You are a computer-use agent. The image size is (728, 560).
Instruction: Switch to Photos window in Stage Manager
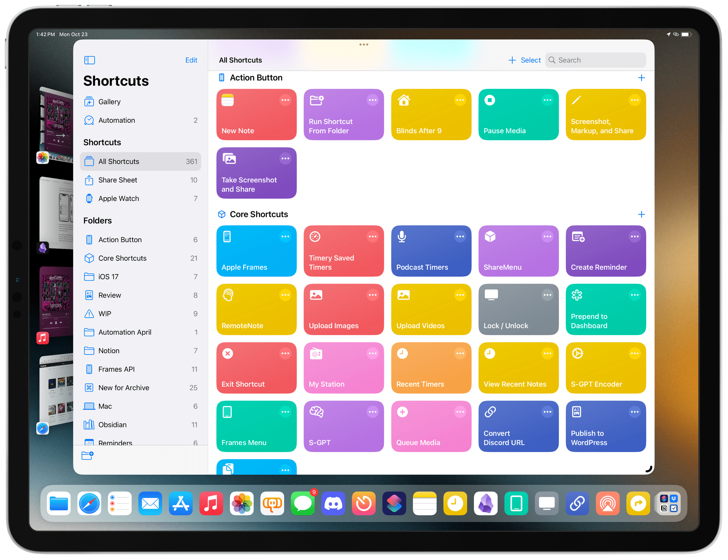pos(56,124)
